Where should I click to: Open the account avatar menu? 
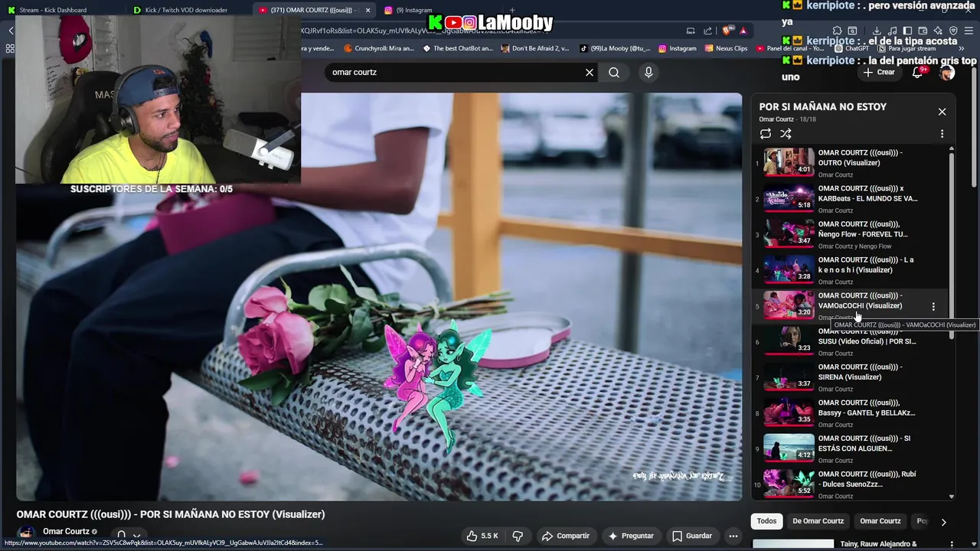tap(947, 72)
